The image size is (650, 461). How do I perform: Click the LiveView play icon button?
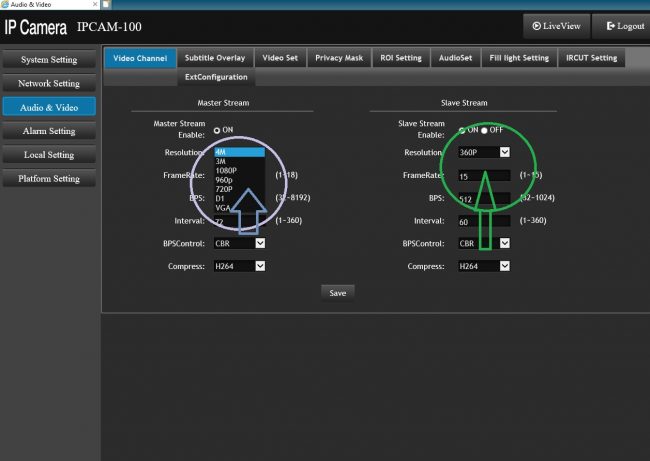[x=555, y=26]
